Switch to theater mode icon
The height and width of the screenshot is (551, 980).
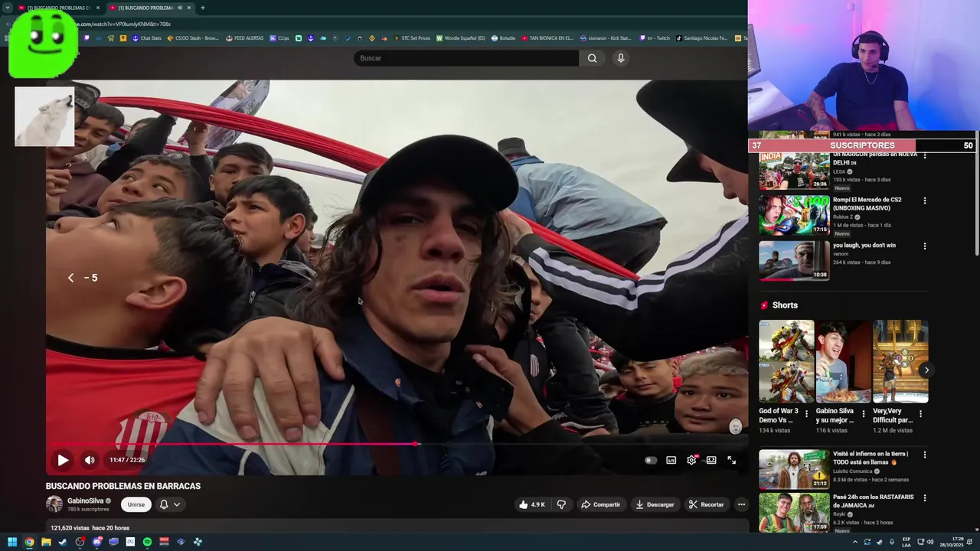(x=711, y=460)
